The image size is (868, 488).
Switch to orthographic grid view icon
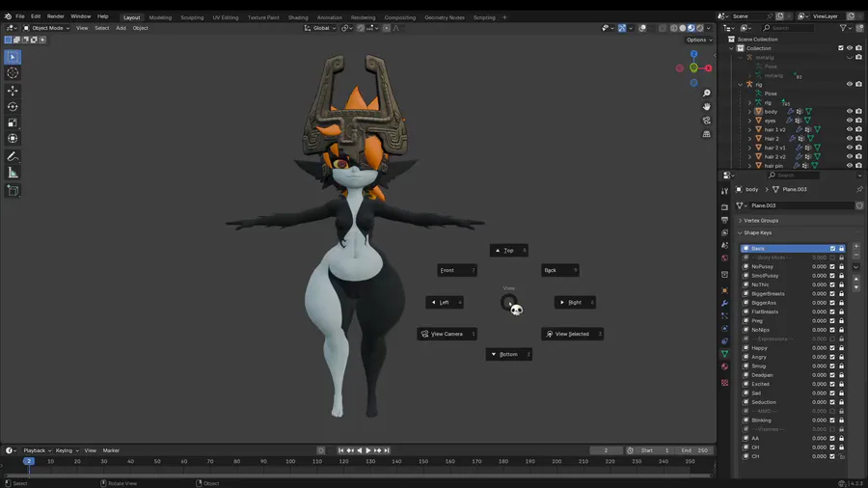pyautogui.click(x=706, y=134)
